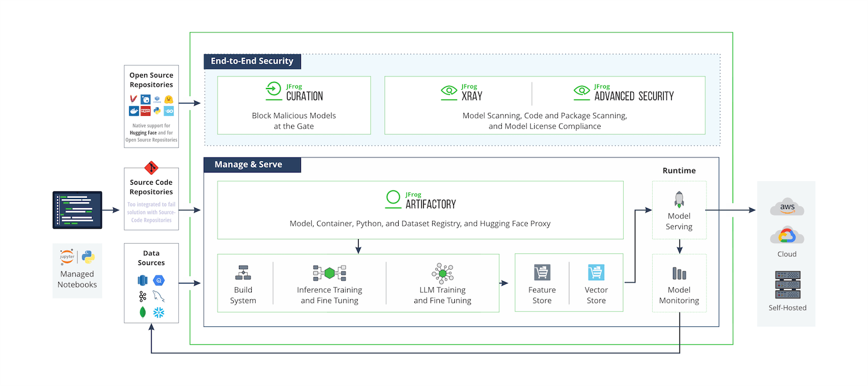Click the Snowflake icon
868x386 pixels.
pyautogui.click(x=159, y=313)
